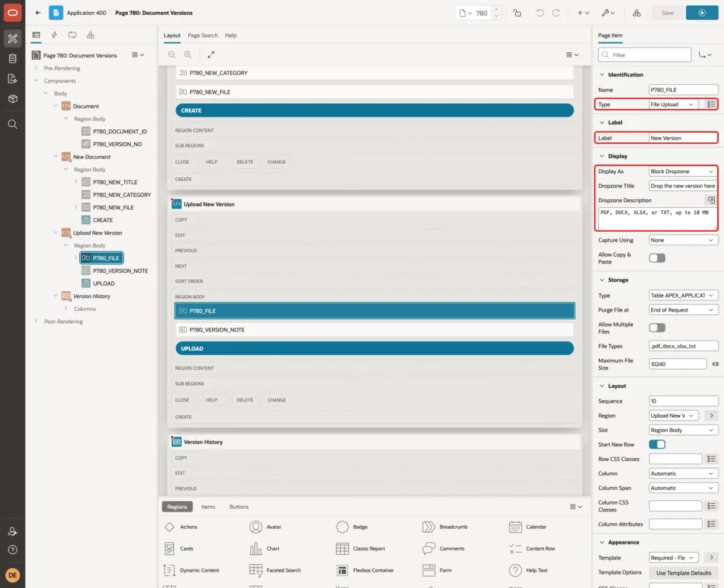Open the Column Span dropdown
Screen dimensions: 724x588
pyautogui.click(x=684, y=488)
